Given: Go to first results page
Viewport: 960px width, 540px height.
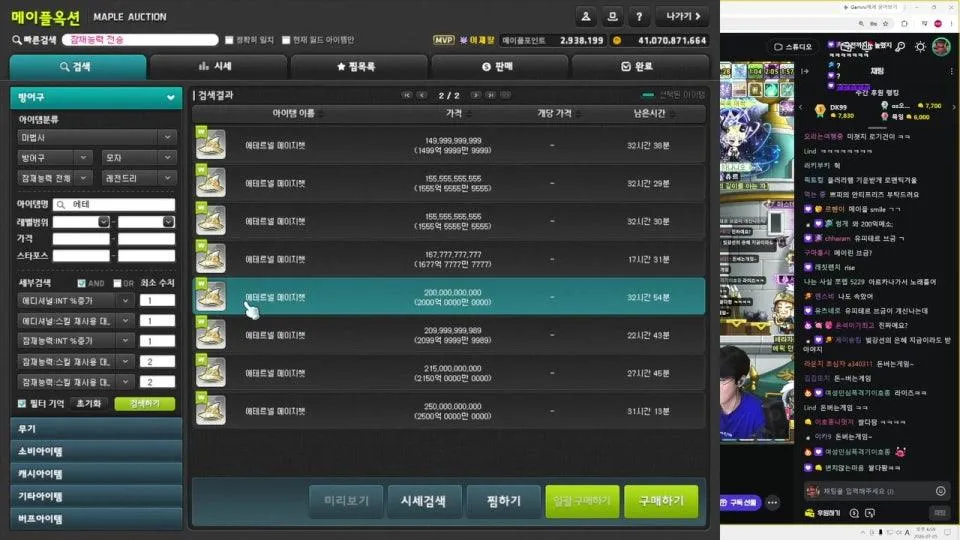Looking at the screenshot, I should coord(407,95).
